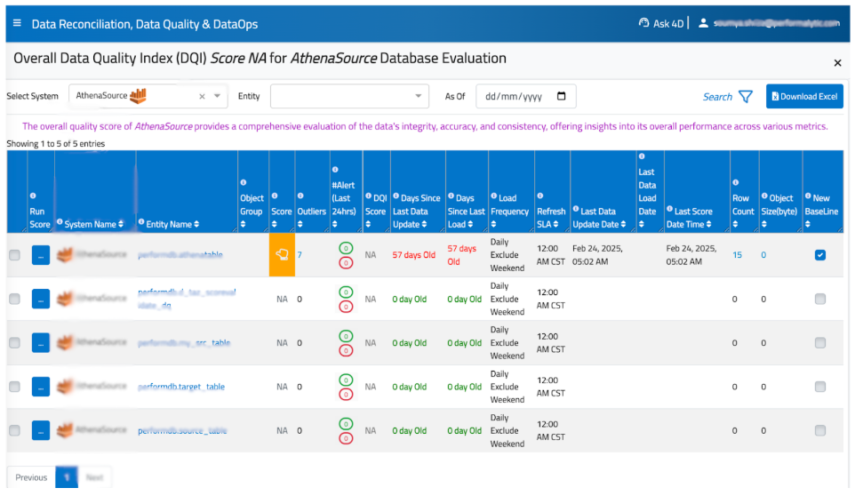855x504 pixels.
Task: Click the orange score icon for performdb.athenatable
Action: 282,255
